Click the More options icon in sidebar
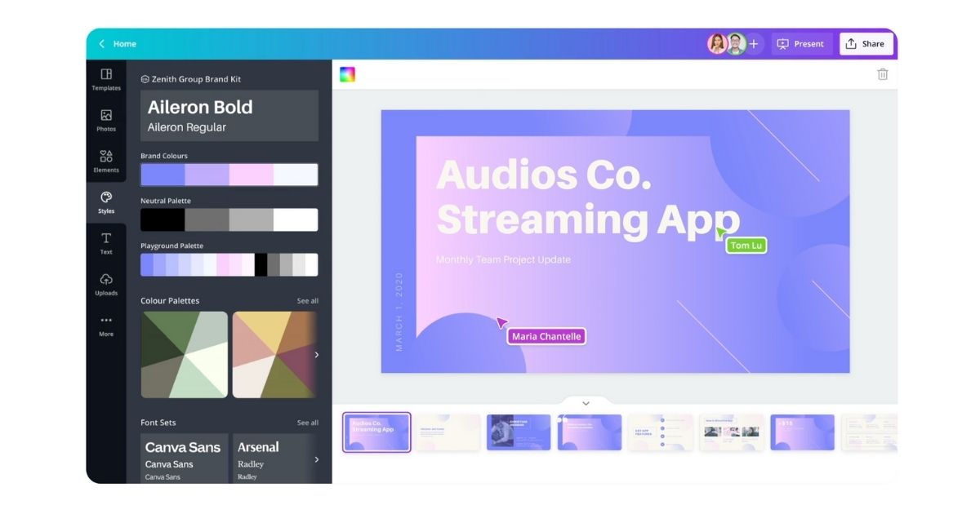This screenshot has height=514, width=980. 106,321
